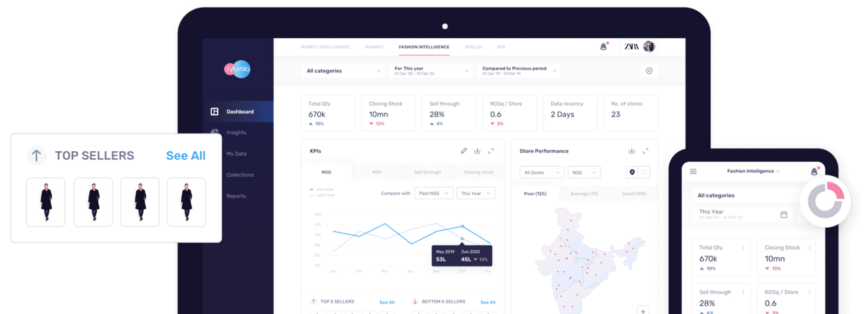Image resolution: width=868 pixels, height=314 pixels.
Task: Open the hamburger menu on phone
Action: [693, 171]
